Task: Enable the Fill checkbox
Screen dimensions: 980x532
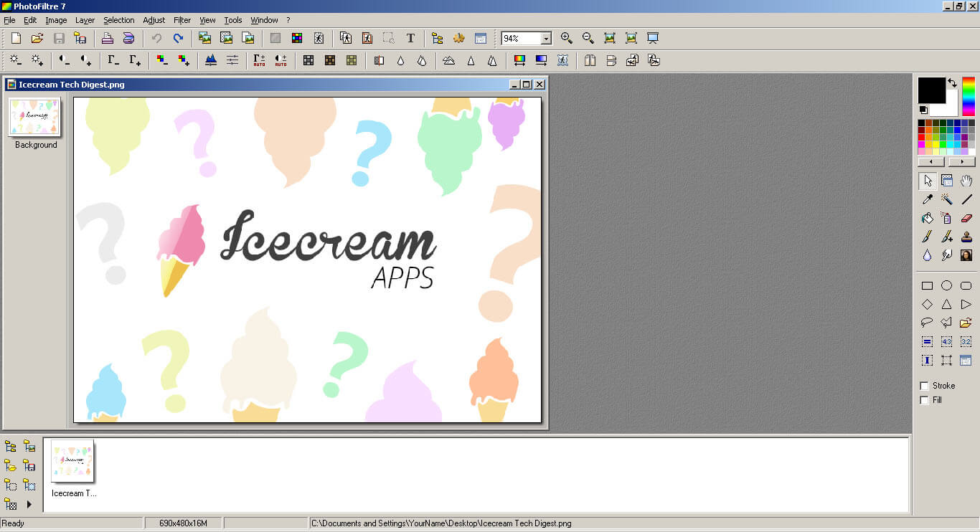Action: click(x=924, y=400)
